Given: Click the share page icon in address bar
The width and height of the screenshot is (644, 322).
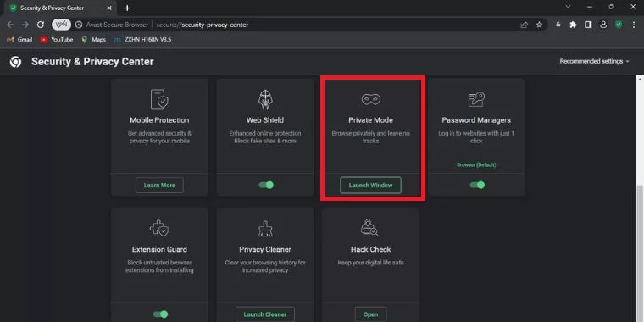Looking at the screenshot, I should [524, 25].
